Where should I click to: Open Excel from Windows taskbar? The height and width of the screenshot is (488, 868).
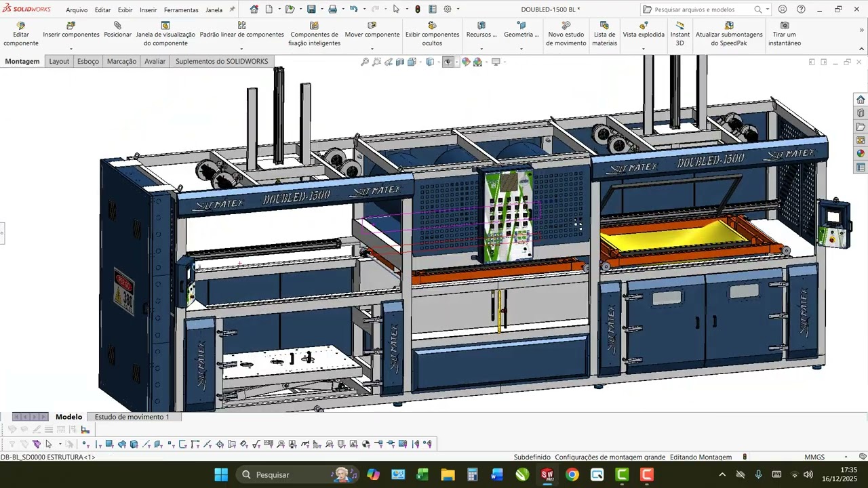pyautogui.click(x=422, y=474)
